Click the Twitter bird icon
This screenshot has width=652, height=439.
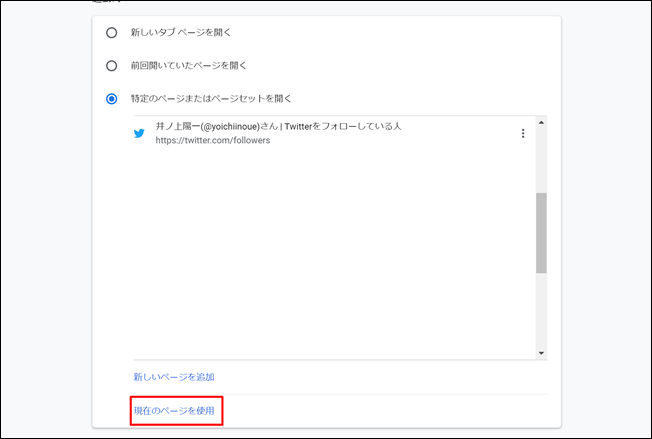[x=139, y=133]
